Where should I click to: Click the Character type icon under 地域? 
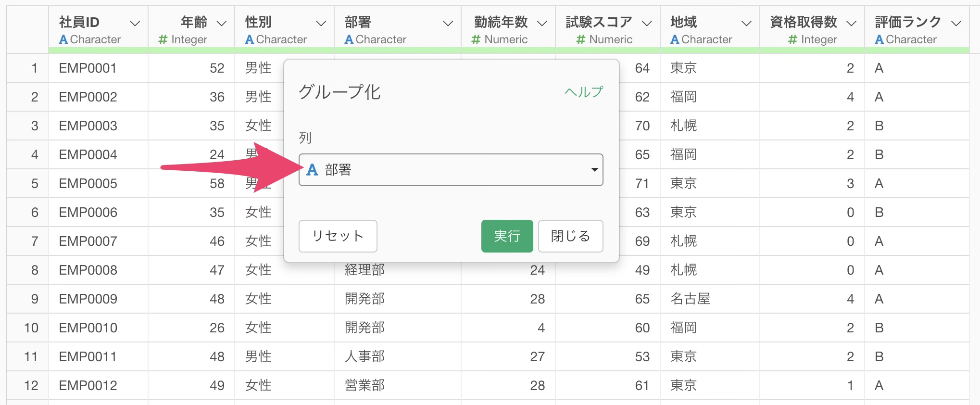(x=675, y=40)
